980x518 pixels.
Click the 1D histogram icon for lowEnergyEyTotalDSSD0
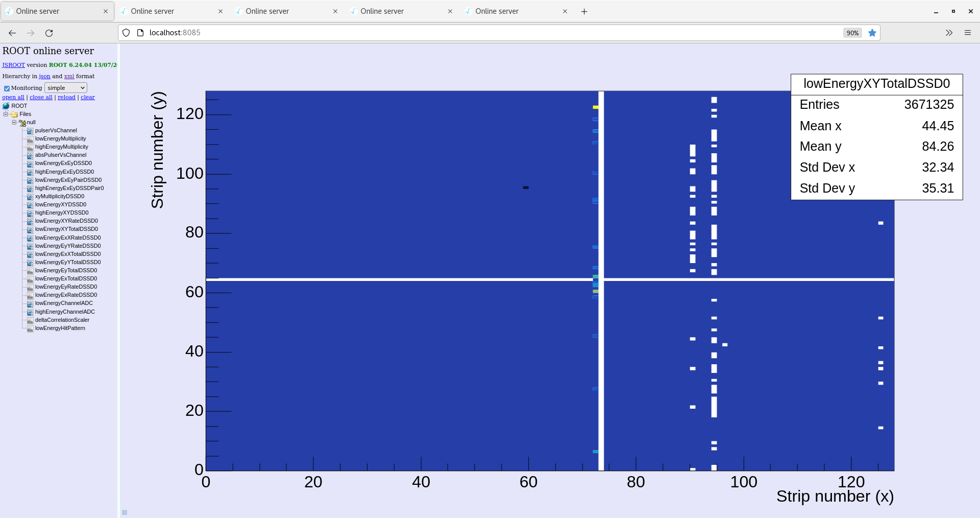(30, 271)
